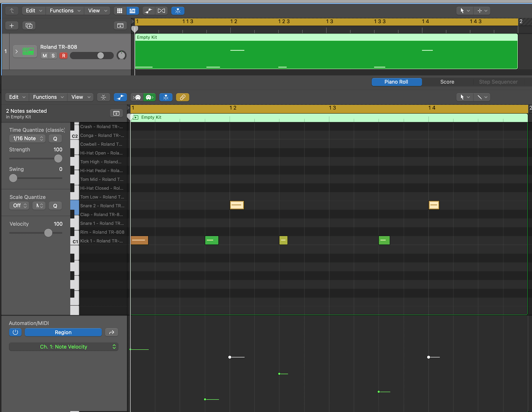Screen dimensions: 532x412
Task: Open the Tracks area Functions menu
Action: 65,11
